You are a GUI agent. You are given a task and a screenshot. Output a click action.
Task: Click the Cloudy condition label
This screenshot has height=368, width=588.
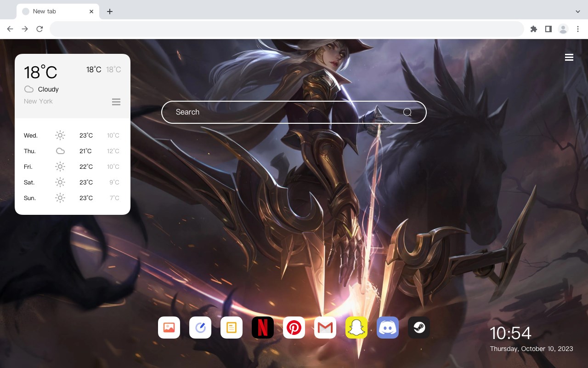coord(48,89)
